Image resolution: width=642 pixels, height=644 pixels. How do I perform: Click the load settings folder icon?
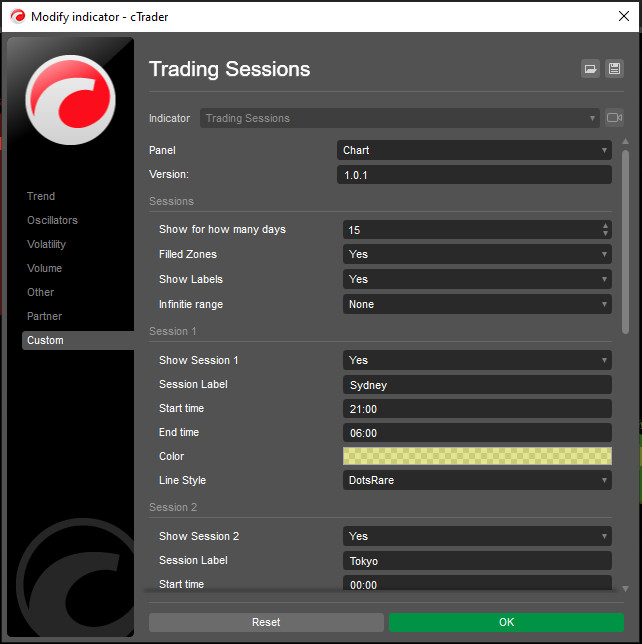point(590,69)
